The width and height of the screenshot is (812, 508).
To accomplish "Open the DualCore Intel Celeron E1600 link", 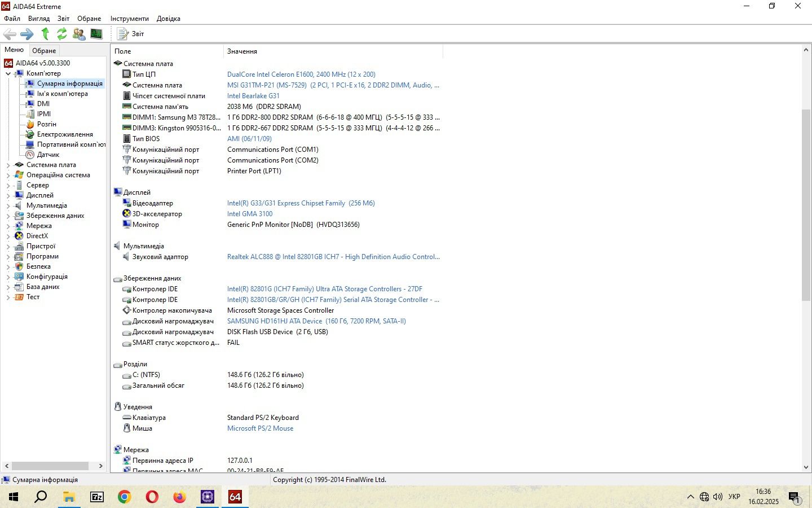I will point(301,75).
